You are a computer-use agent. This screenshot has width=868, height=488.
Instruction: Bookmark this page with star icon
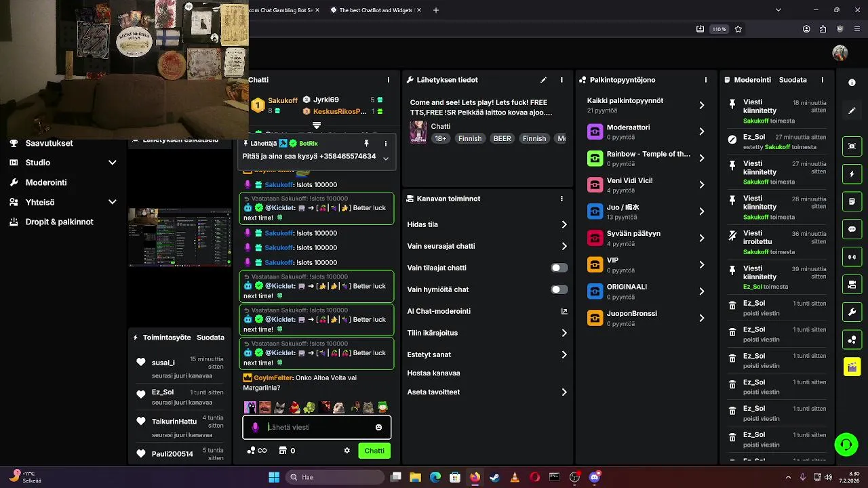(738, 29)
